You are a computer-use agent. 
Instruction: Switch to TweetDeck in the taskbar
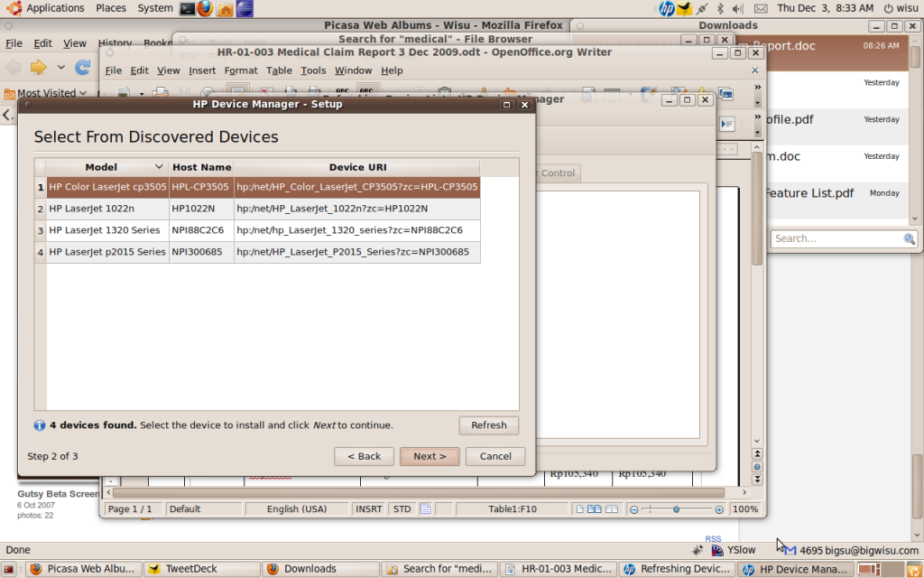[x=201, y=569]
